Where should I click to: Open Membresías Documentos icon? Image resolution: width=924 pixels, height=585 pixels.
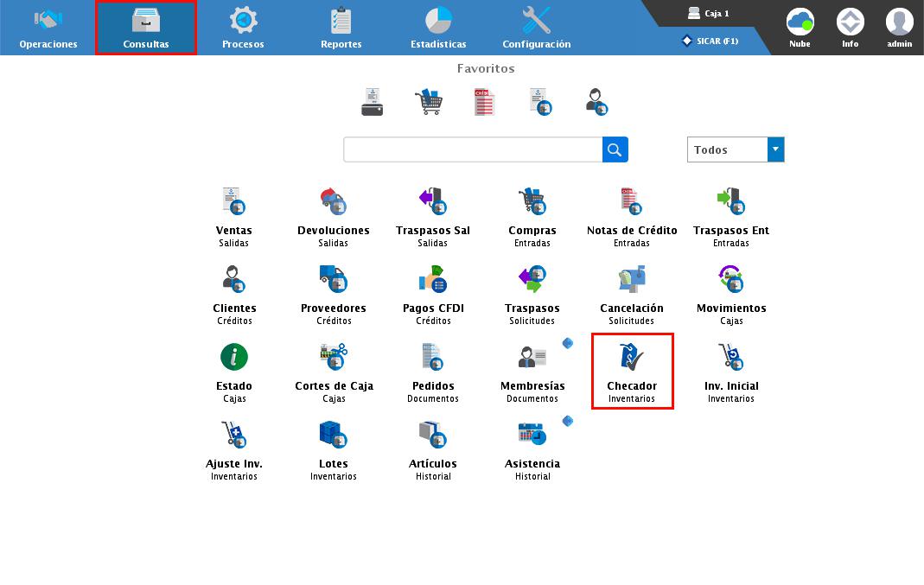(532, 357)
